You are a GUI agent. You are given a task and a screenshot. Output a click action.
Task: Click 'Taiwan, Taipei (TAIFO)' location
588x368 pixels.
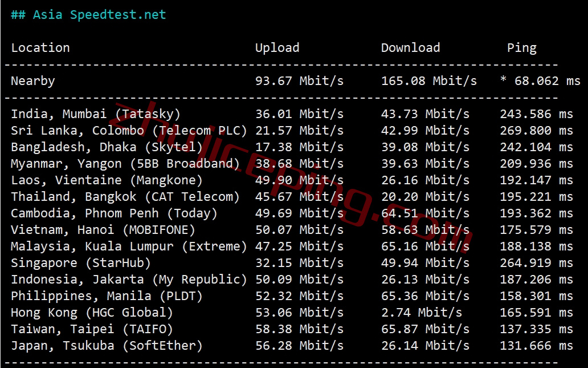pyautogui.click(x=92, y=329)
